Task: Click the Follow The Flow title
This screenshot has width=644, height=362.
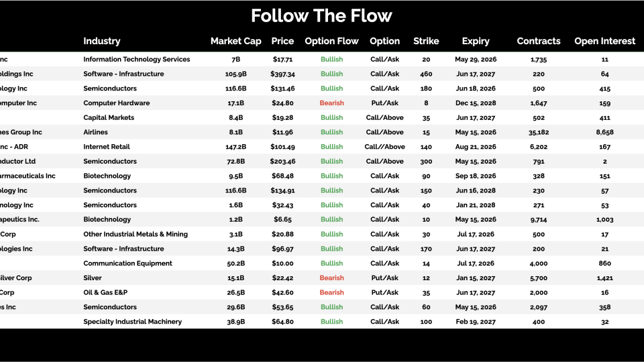Action: pos(322,16)
